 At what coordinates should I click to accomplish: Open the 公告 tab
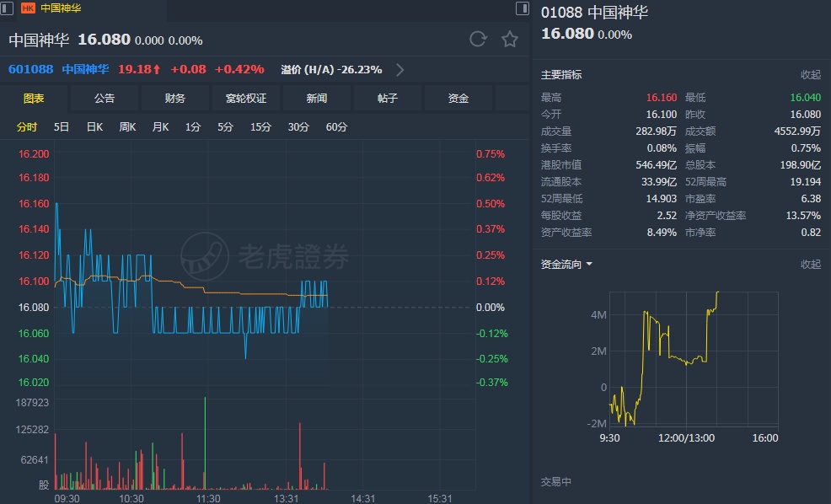coord(105,99)
